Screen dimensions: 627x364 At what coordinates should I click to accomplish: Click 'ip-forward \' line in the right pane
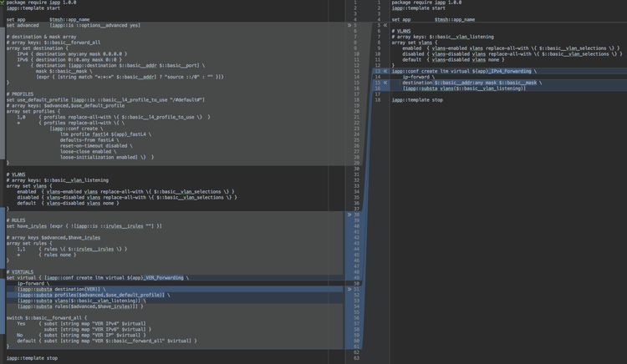point(418,77)
